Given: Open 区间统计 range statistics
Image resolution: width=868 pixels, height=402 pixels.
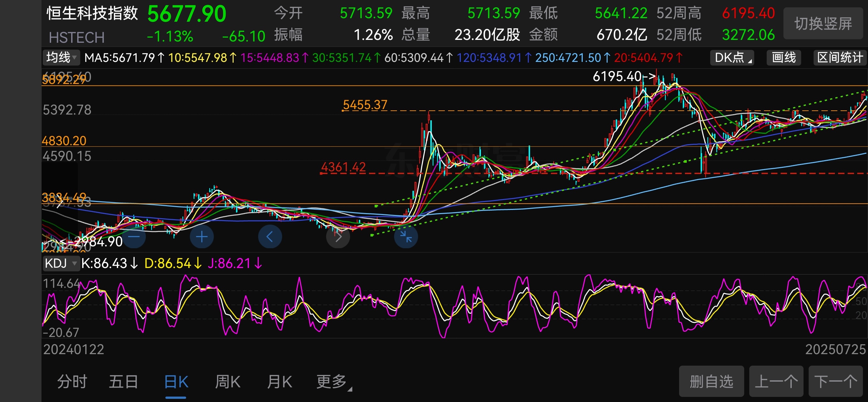Looking at the screenshot, I should (840, 57).
